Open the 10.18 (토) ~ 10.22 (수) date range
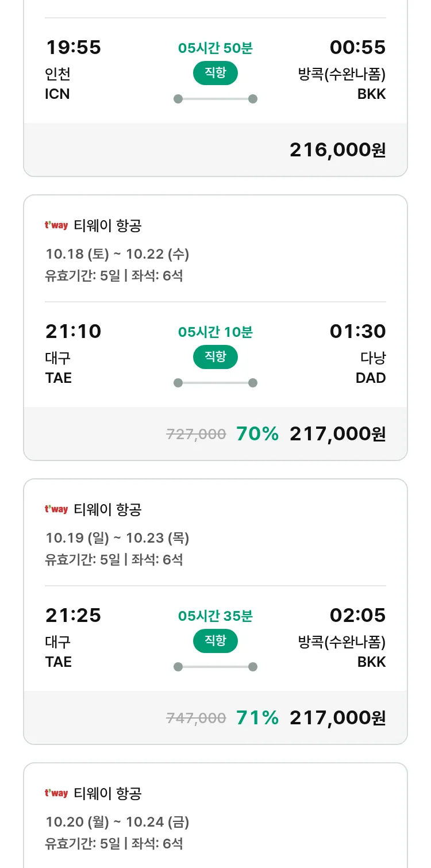 pos(117,254)
